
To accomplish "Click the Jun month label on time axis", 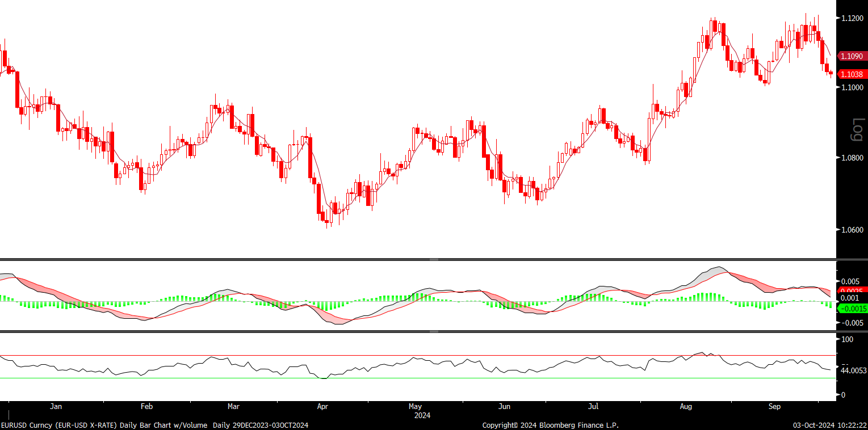I will tap(504, 407).
